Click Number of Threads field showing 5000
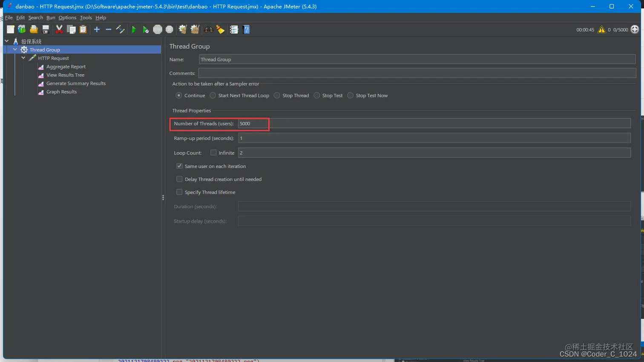Viewport: 644px width, 362px height. coord(434,123)
